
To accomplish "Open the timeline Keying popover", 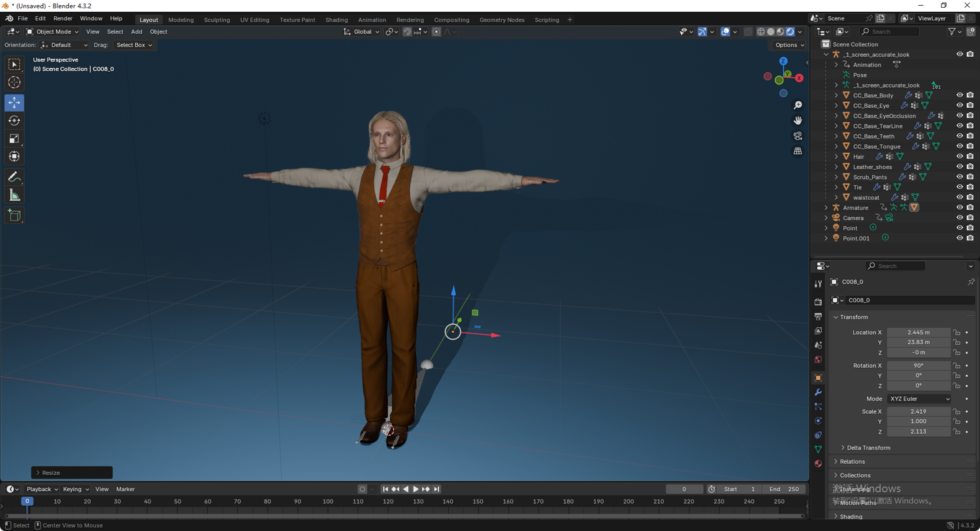I will click(x=76, y=489).
